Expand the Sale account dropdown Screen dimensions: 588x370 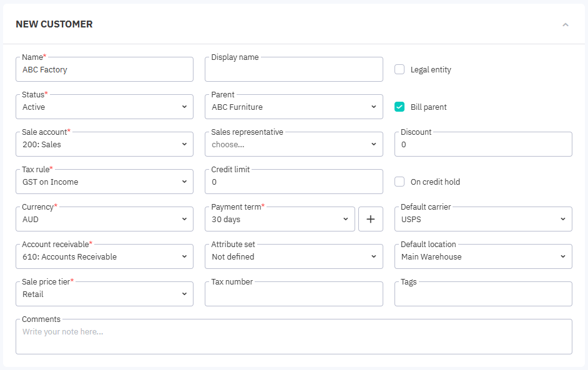tap(104, 145)
